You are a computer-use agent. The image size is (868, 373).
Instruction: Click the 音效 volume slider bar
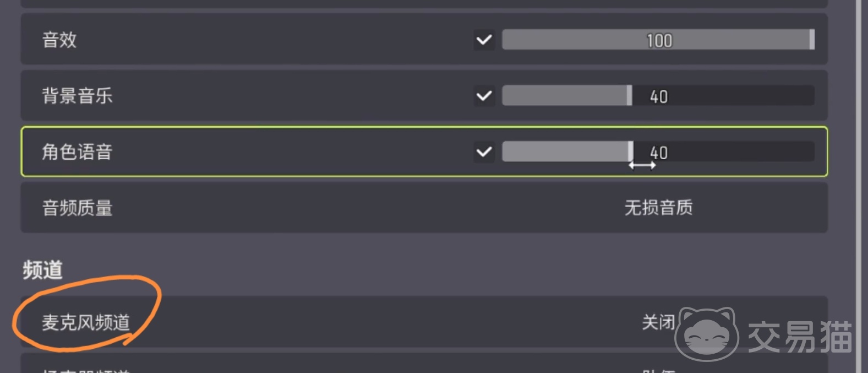tap(658, 40)
